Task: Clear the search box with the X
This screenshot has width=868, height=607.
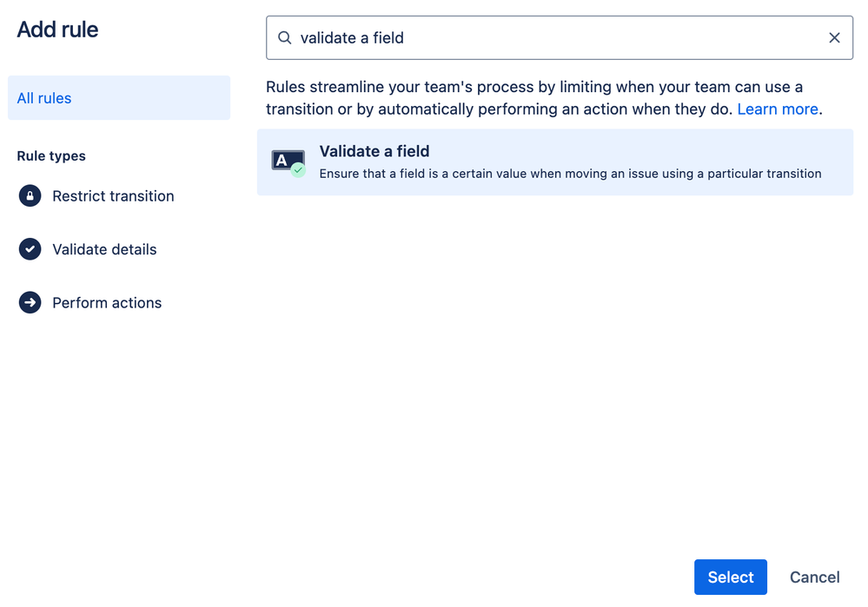Action: [x=834, y=38]
